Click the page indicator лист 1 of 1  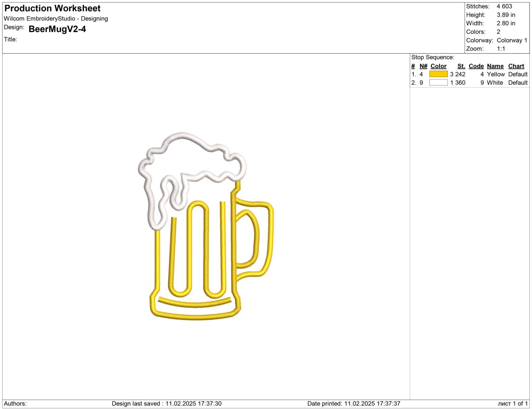coord(513,403)
